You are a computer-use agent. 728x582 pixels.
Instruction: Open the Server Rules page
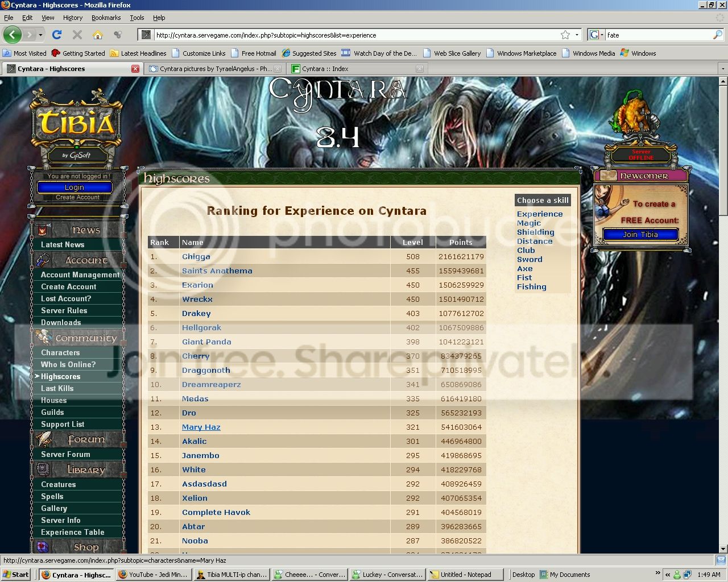pyautogui.click(x=64, y=310)
